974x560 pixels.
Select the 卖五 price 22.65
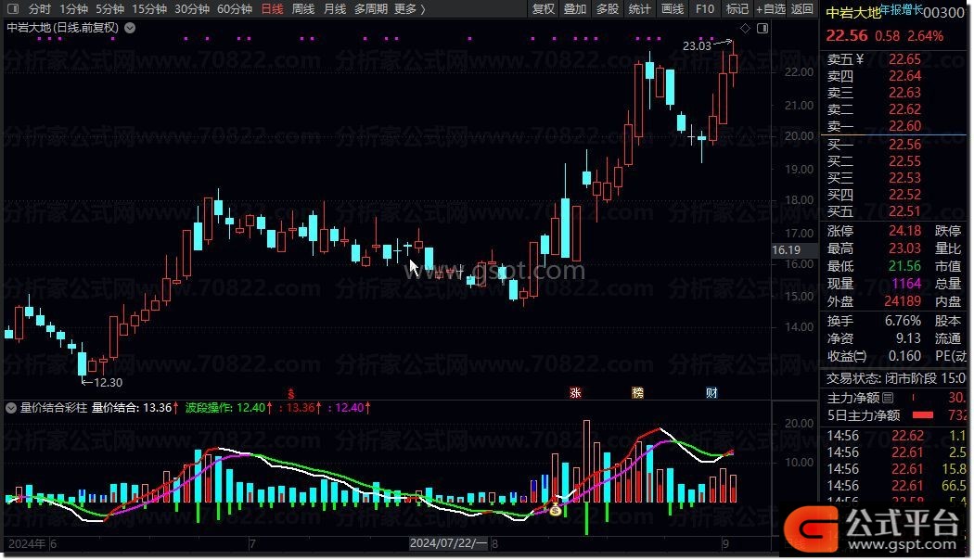tap(904, 59)
